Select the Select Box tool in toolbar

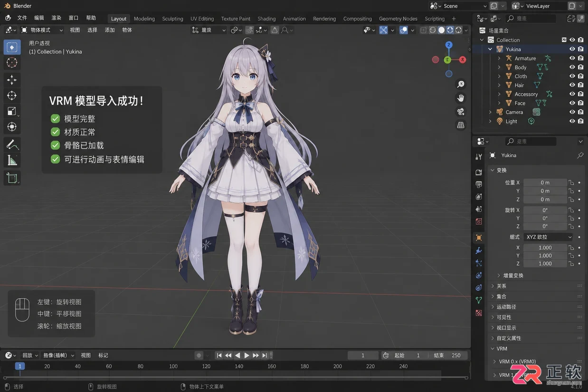tap(12, 47)
